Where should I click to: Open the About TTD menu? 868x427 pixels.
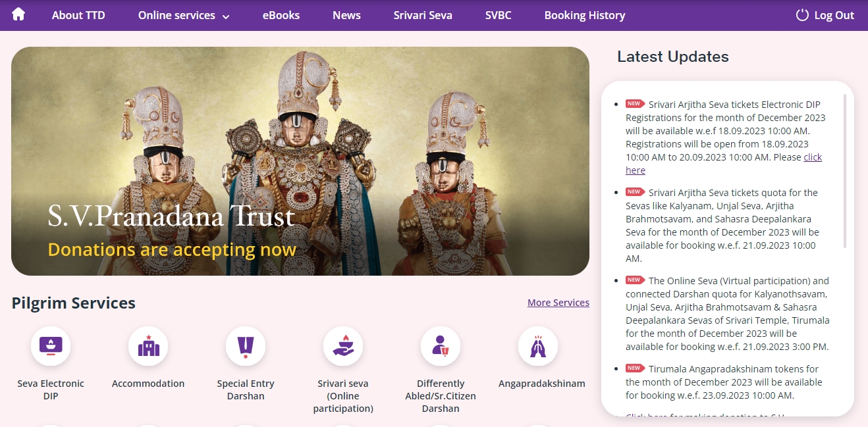click(x=78, y=15)
